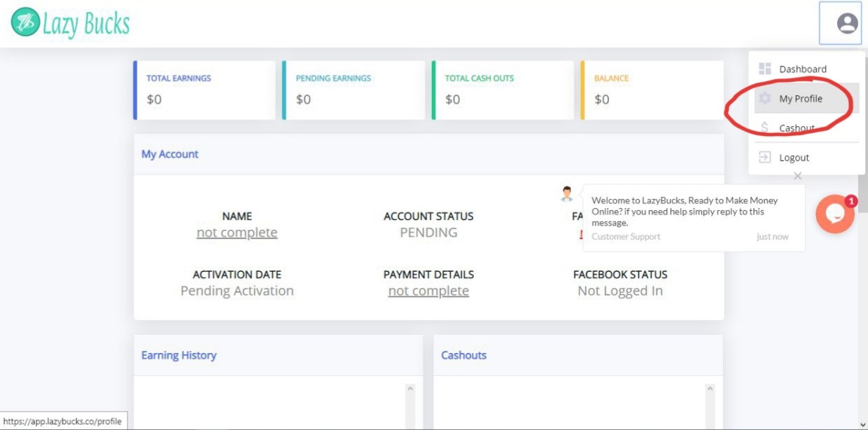868x430 pixels.
Task: Click the Logout exit icon
Action: point(765,158)
